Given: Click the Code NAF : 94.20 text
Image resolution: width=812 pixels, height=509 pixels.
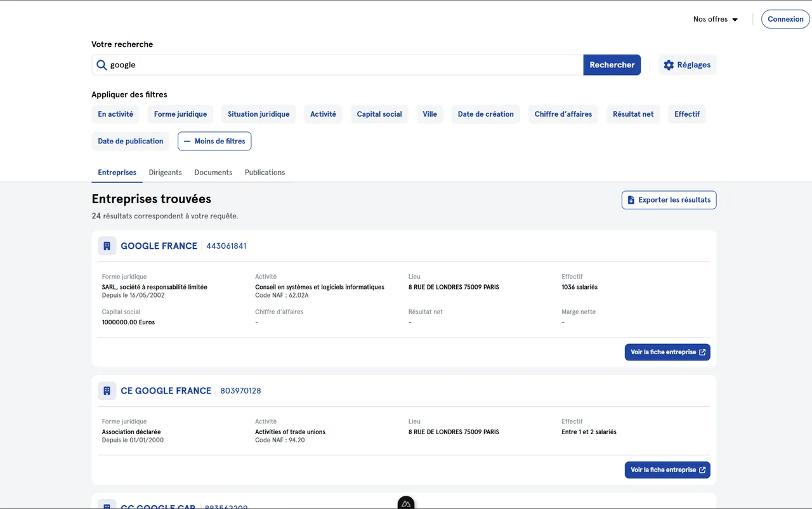Looking at the screenshot, I should point(280,440).
